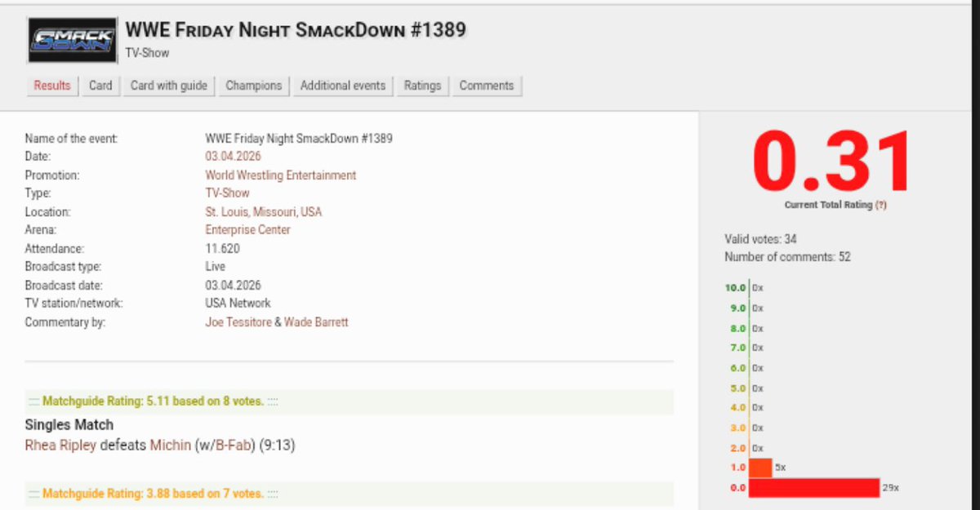Click the 0.31 total rating number
The image size is (980, 510).
[x=831, y=162]
